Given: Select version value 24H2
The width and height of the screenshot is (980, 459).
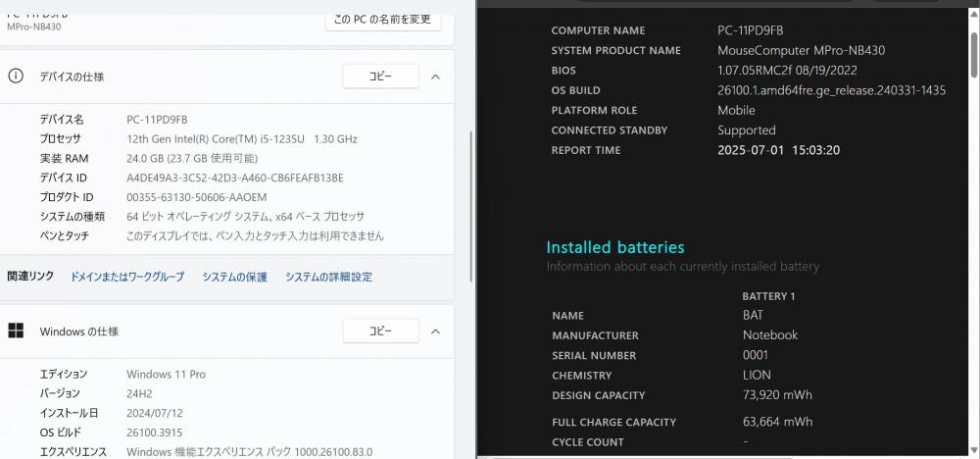Looking at the screenshot, I should tap(139, 393).
